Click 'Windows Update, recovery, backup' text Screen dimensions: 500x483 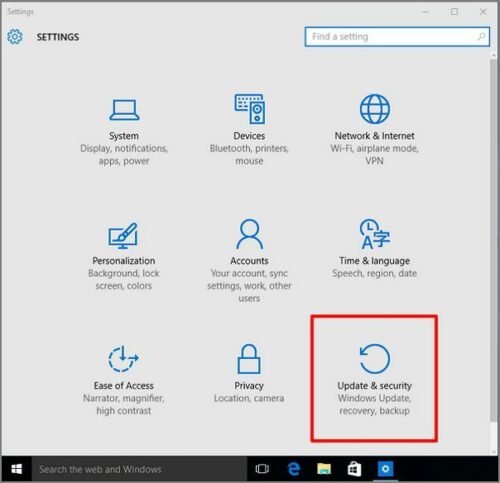[x=374, y=404]
